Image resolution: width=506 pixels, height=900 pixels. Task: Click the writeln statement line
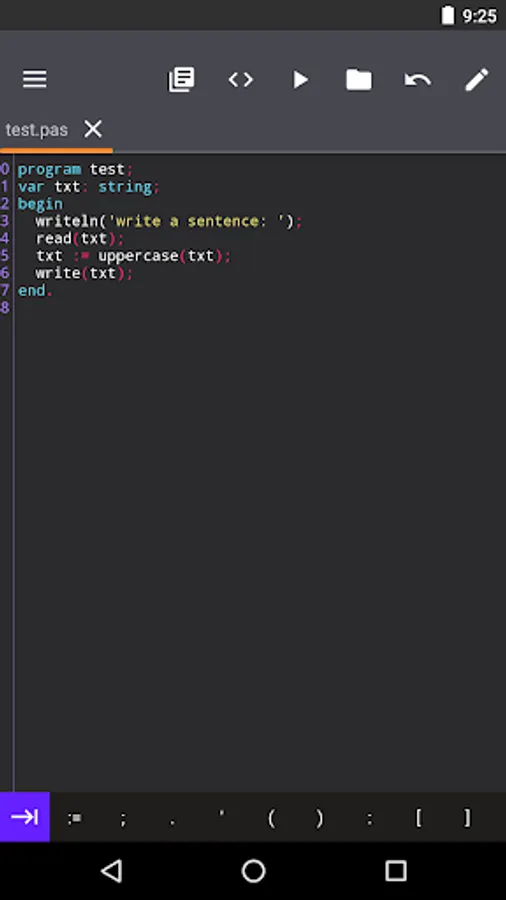169,222
